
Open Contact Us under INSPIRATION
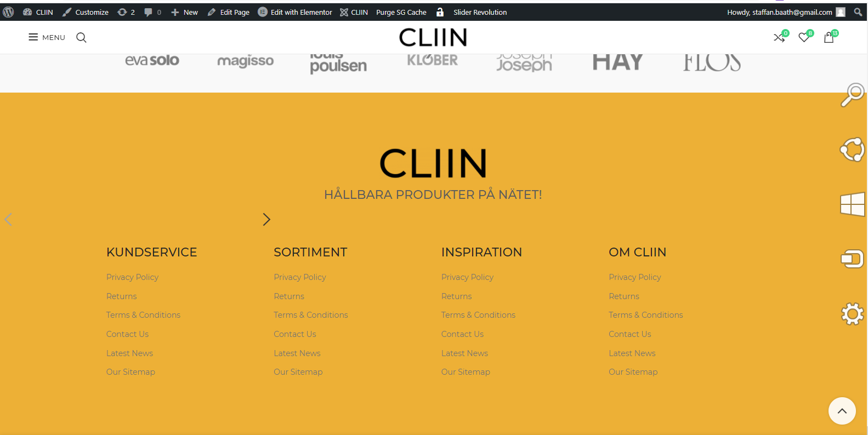point(462,334)
